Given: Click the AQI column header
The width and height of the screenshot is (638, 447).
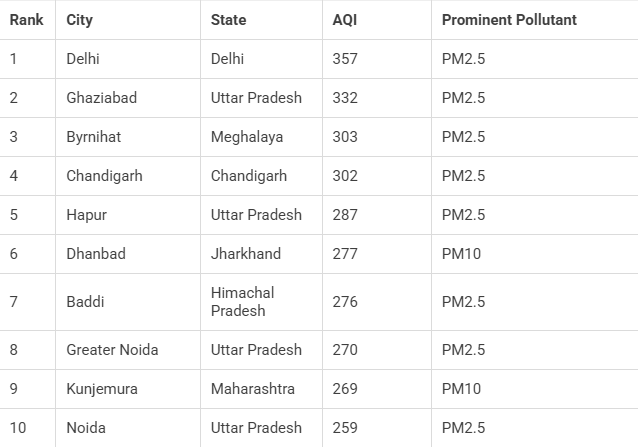Looking at the screenshot, I should click(x=344, y=20).
